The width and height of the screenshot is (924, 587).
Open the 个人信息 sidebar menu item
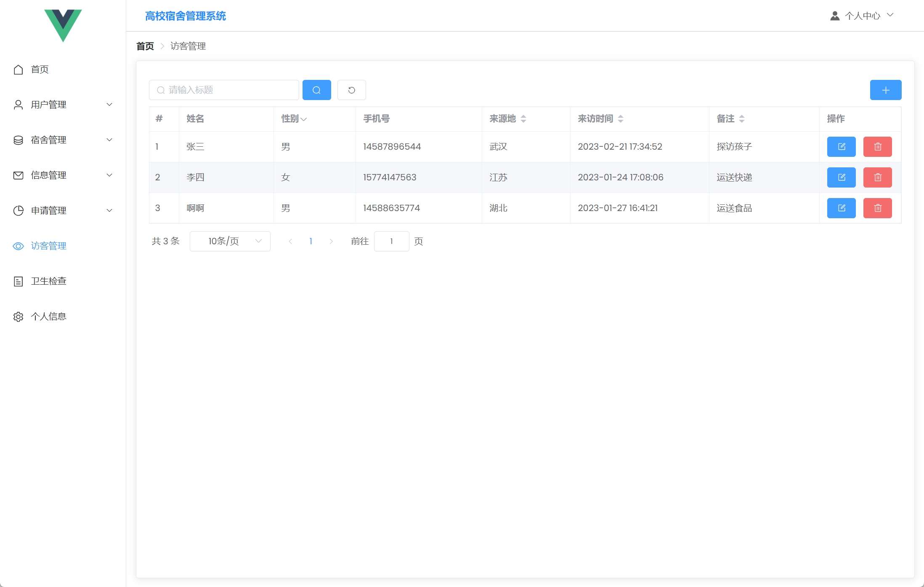pos(48,317)
